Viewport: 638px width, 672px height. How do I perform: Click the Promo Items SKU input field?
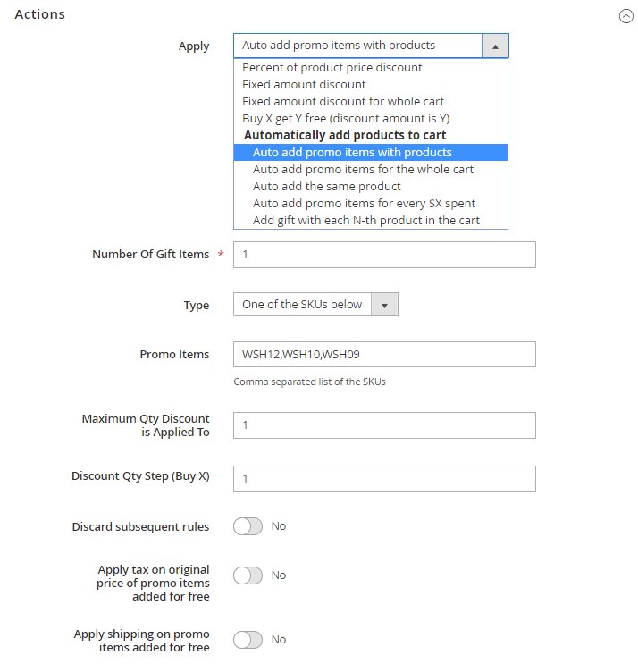pyautogui.click(x=384, y=354)
